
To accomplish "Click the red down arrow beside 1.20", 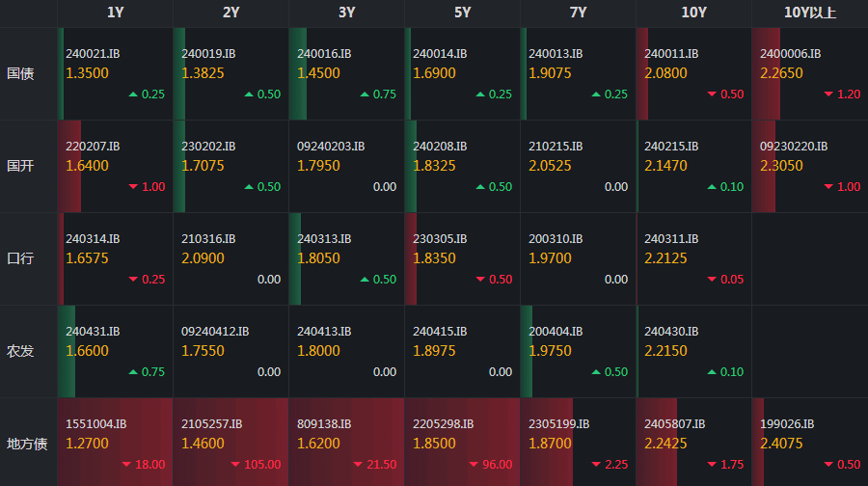I will click(x=828, y=94).
